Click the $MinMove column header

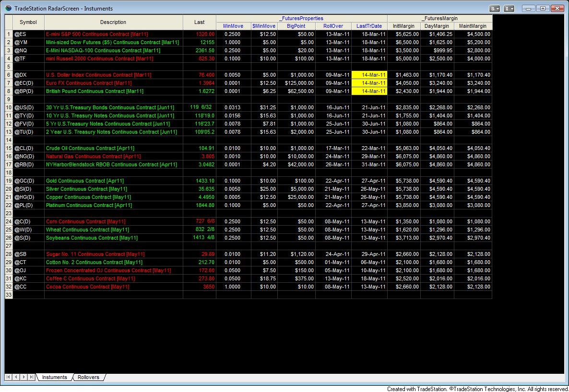[264, 26]
